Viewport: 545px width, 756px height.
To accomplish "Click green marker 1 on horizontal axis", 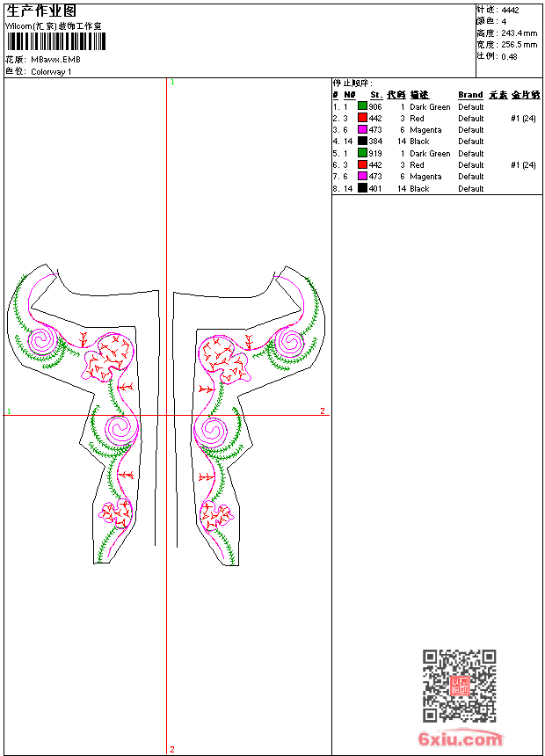I will pyautogui.click(x=9, y=411).
